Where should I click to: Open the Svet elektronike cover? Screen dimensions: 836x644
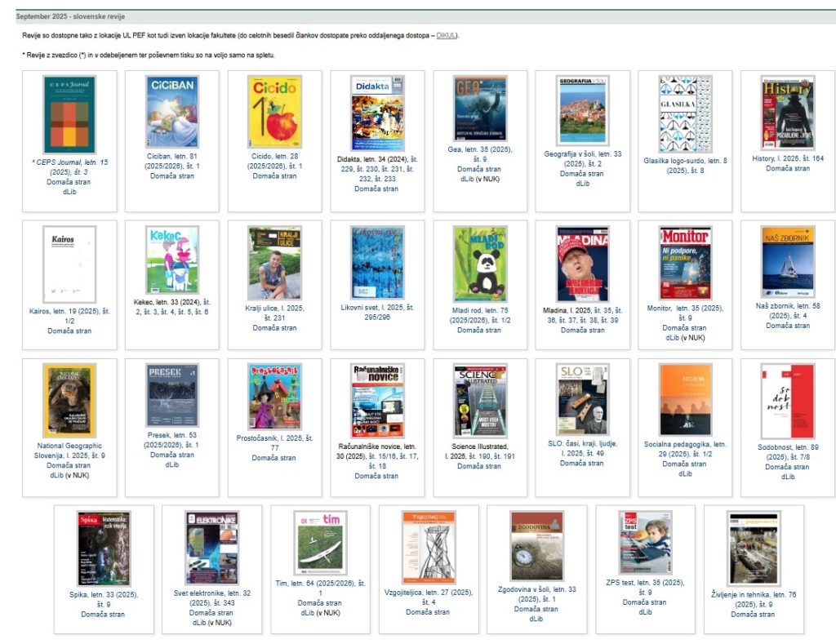(211, 548)
